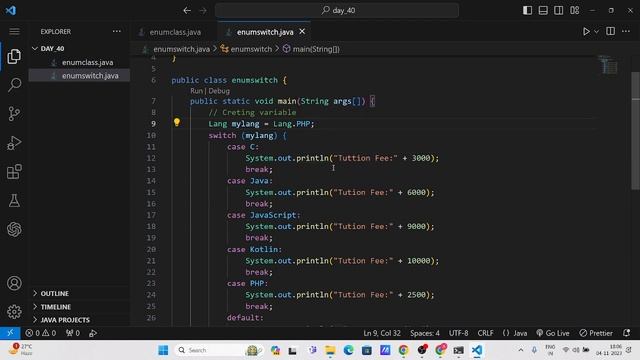Click the ports forwarded status item
The image size is (640, 360).
coord(73,333)
